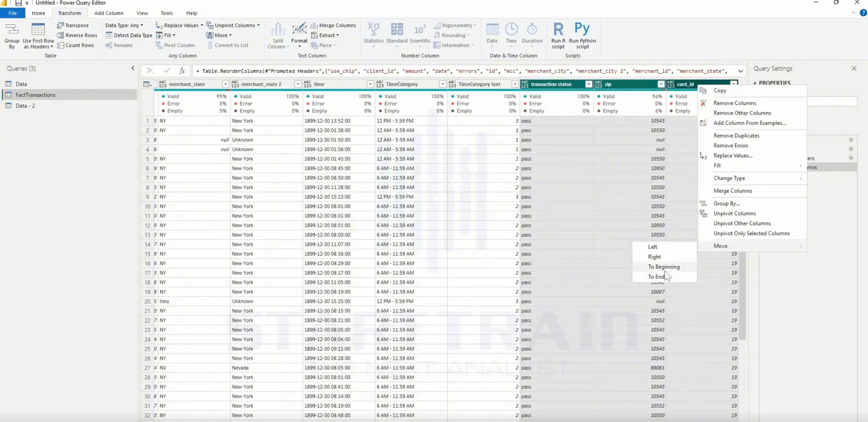
Task: Choose Change Type in context menu
Action: (753, 178)
